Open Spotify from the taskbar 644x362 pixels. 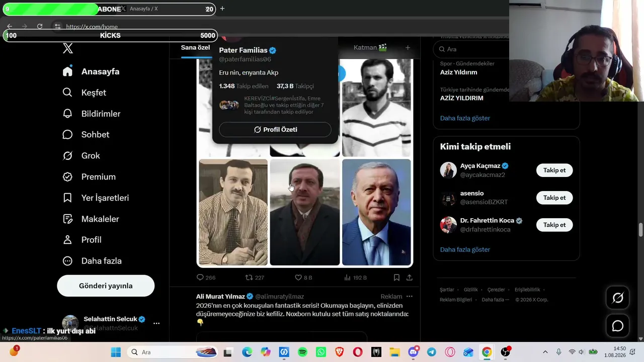pyautogui.click(x=303, y=352)
